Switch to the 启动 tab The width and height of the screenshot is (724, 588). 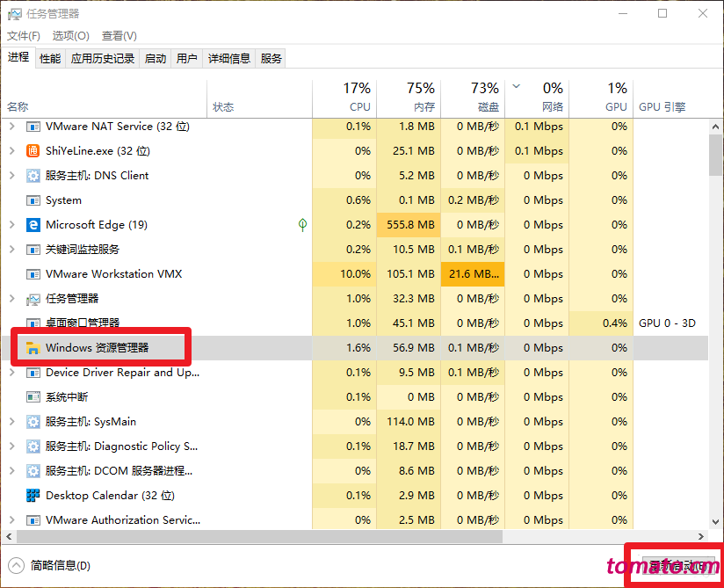click(x=156, y=59)
